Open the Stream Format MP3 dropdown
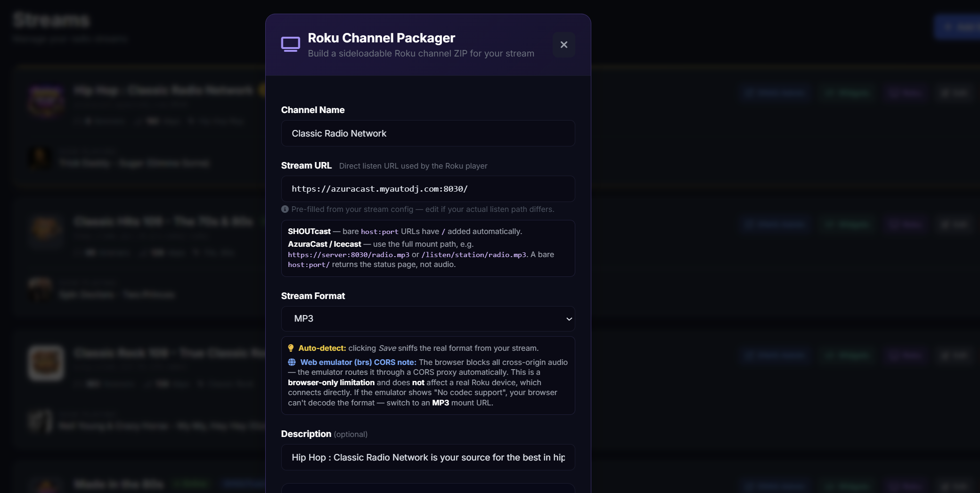This screenshot has height=493, width=980. tap(427, 319)
